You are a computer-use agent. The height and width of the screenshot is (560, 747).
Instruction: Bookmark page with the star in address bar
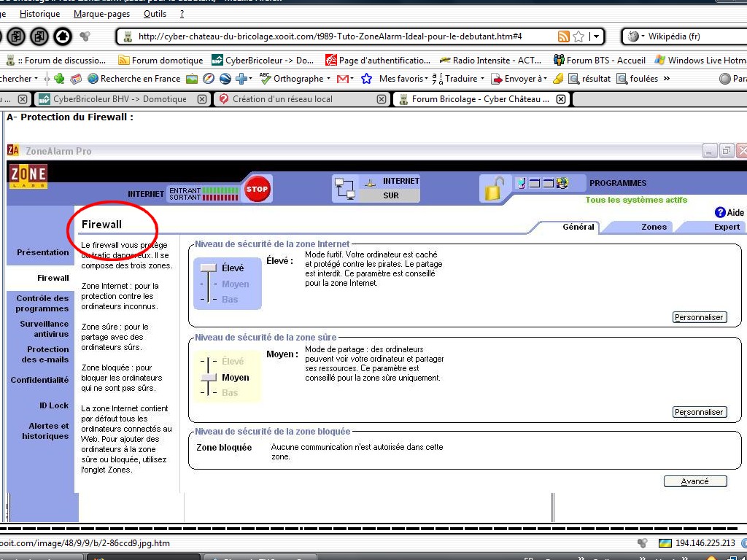(578, 36)
